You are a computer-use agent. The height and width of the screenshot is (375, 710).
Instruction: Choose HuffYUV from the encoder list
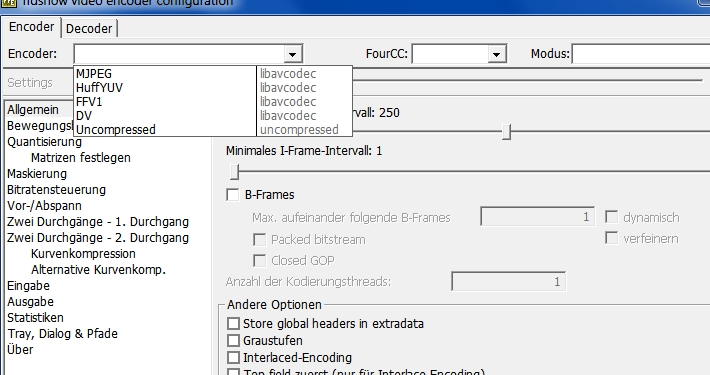(x=213, y=87)
